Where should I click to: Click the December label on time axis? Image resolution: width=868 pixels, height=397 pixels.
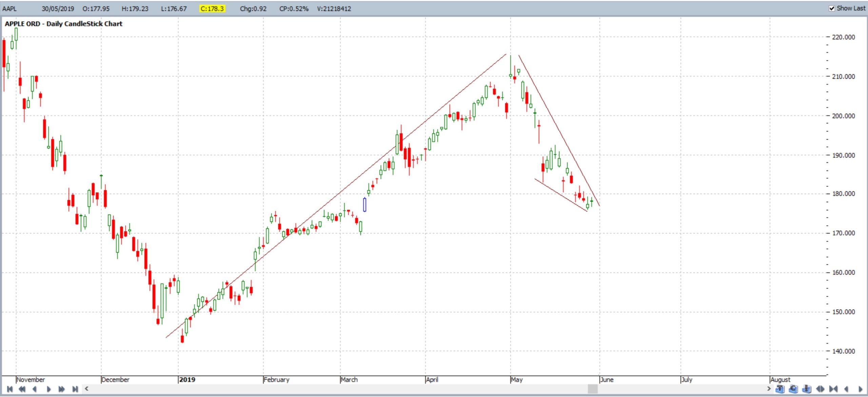[115, 380]
